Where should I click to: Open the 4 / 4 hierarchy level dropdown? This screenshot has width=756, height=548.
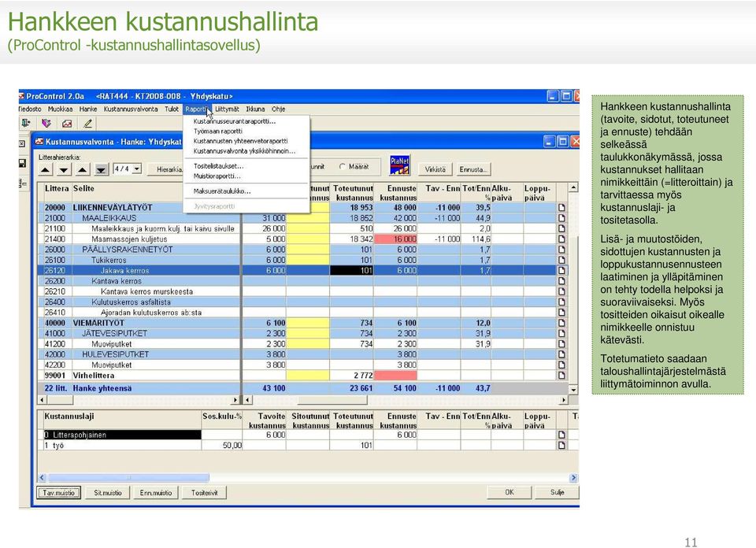pos(137,168)
